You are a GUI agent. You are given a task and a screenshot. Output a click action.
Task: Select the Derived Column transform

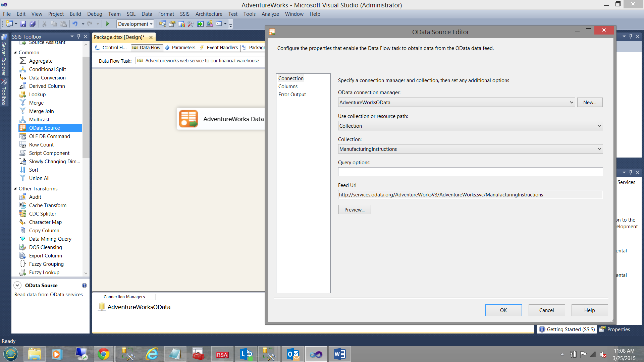(47, 86)
